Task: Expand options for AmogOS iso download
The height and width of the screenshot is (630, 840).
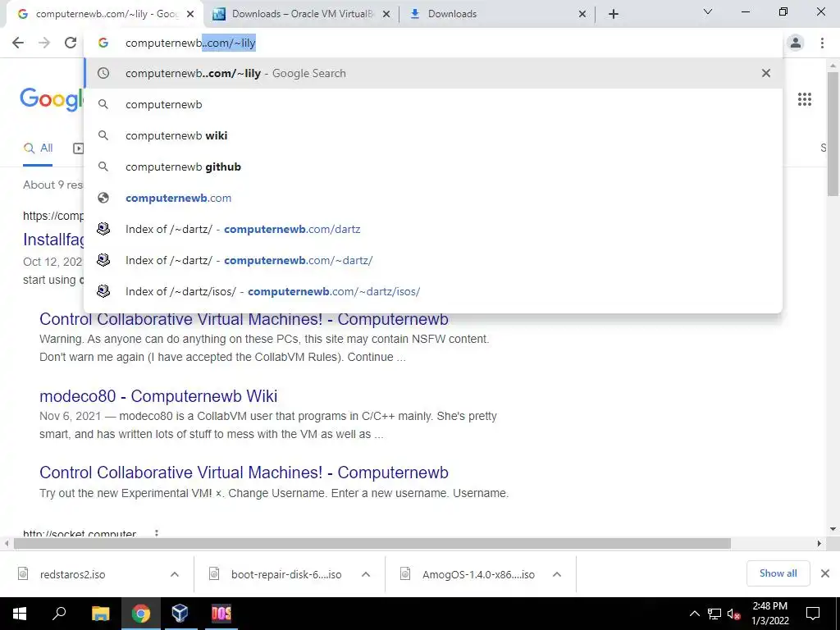Action: pos(557,574)
